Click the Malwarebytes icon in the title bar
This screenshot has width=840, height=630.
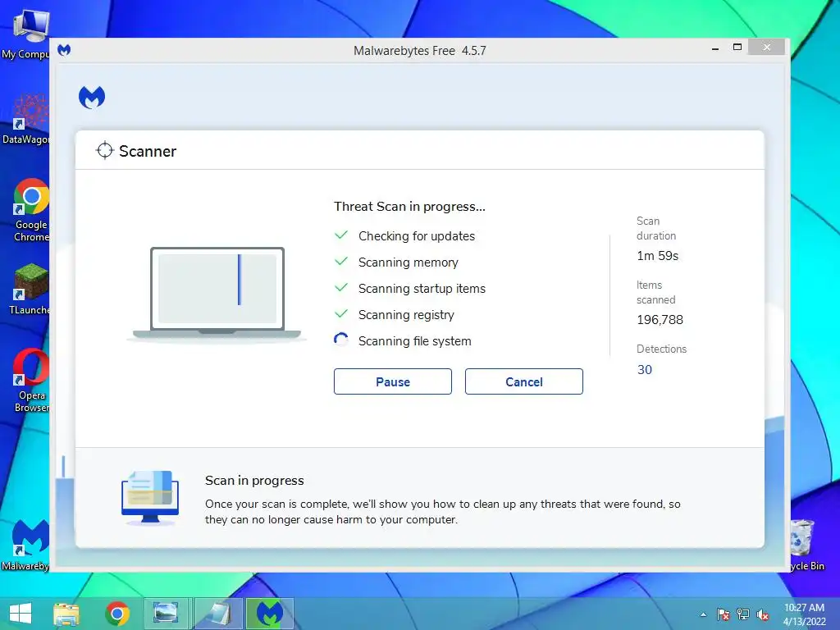point(64,50)
